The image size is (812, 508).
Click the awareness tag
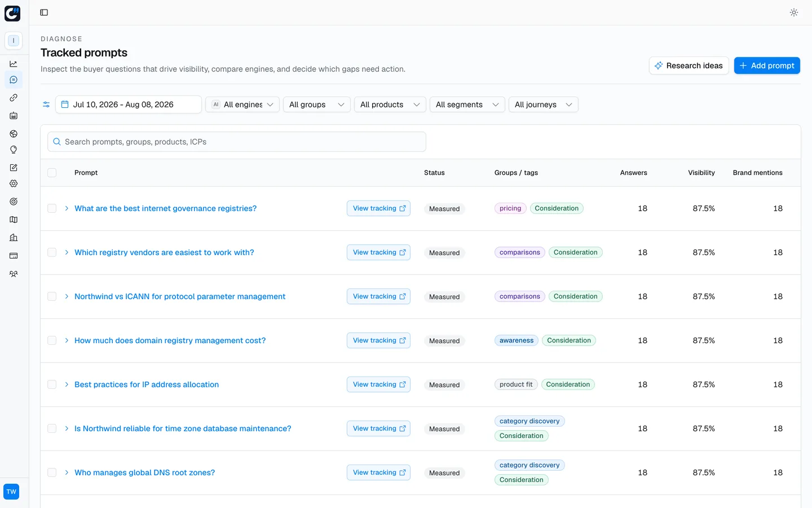517,340
